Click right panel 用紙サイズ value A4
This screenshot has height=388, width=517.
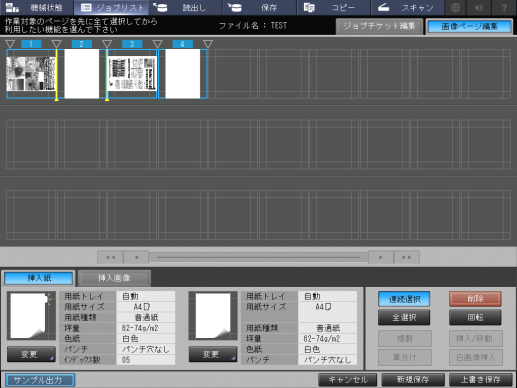(x=328, y=307)
